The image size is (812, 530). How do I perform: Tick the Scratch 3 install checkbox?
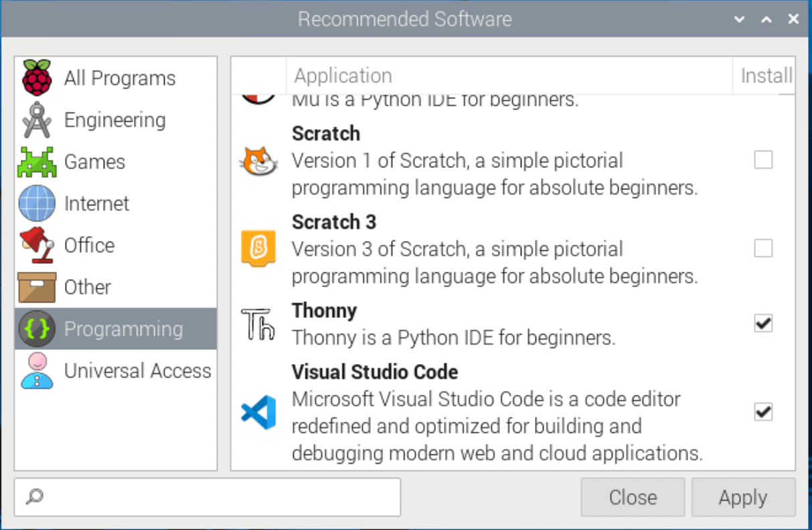coord(763,249)
